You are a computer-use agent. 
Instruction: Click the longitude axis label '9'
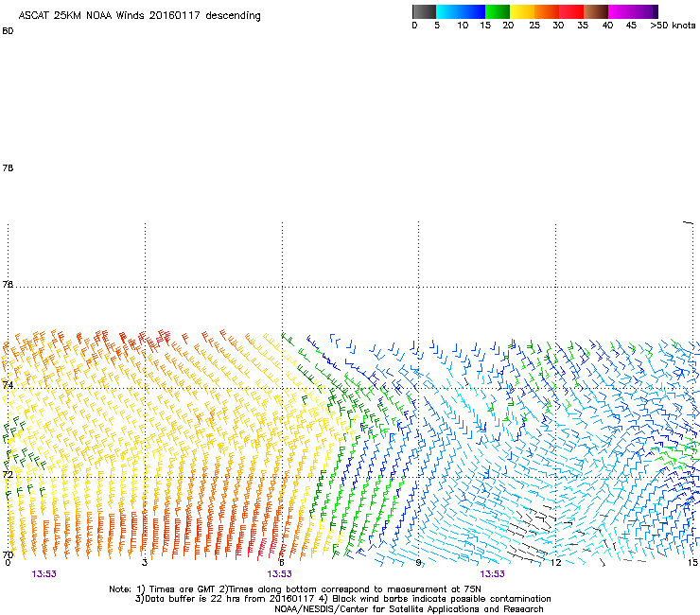[x=418, y=563]
